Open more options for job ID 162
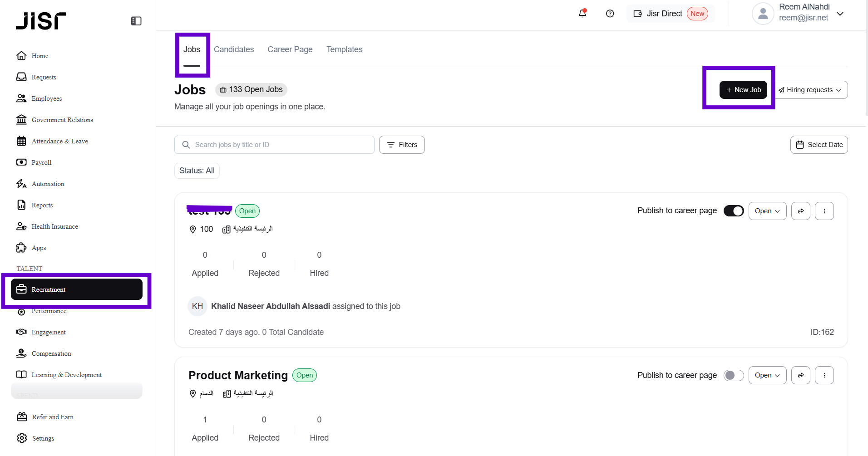The height and width of the screenshot is (456, 868). (x=824, y=211)
